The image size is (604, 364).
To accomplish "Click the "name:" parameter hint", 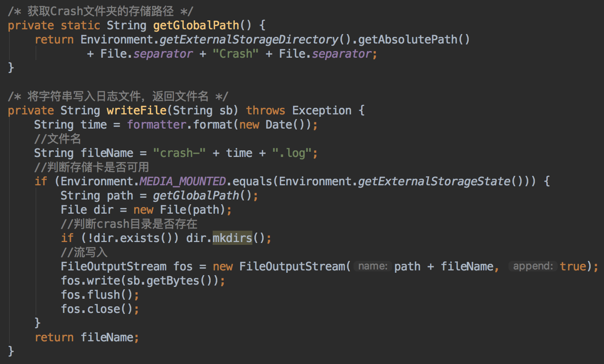I will [373, 266].
